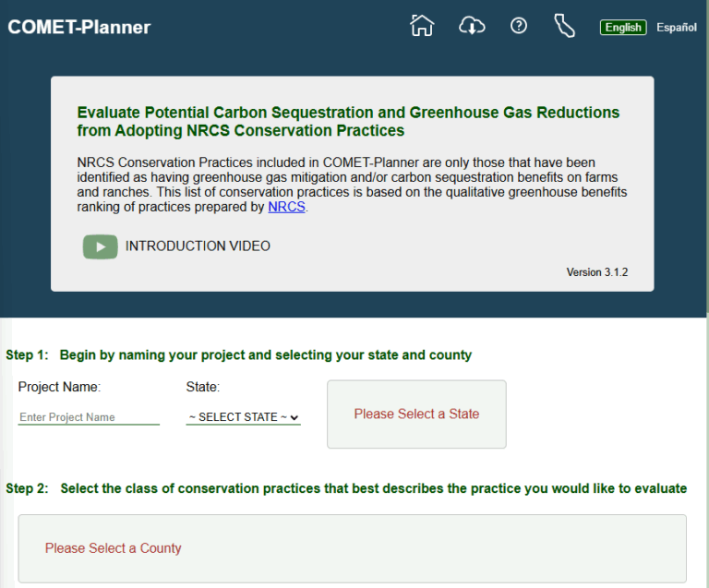Click the INTRODUCTION VIDEO label
Viewport: 709px width, 588px height.
pos(198,246)
